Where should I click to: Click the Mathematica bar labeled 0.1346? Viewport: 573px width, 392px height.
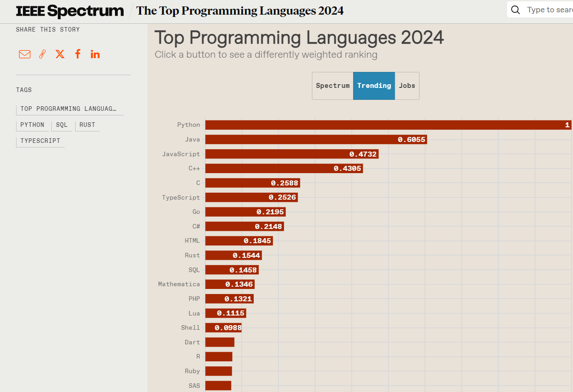point(230,284)
